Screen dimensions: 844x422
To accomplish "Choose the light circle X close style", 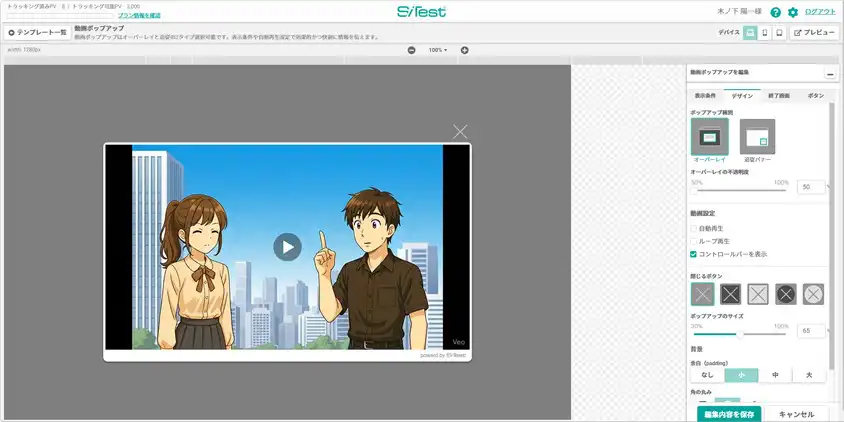I will click(x=813, y=294).
